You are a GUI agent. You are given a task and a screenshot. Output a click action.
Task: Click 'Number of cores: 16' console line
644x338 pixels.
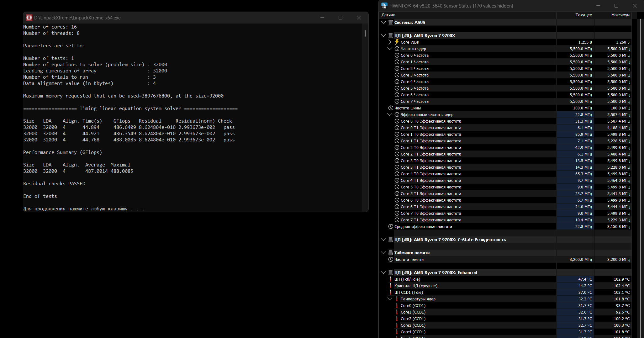click(50, 27)
